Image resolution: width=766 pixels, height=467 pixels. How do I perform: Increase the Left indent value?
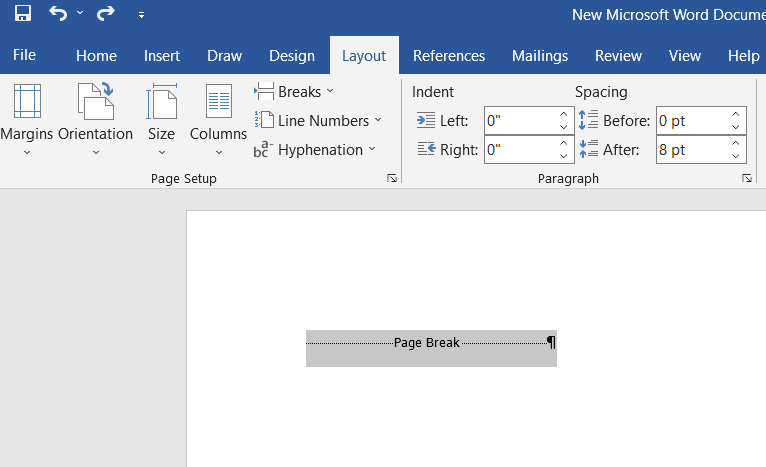563,115
